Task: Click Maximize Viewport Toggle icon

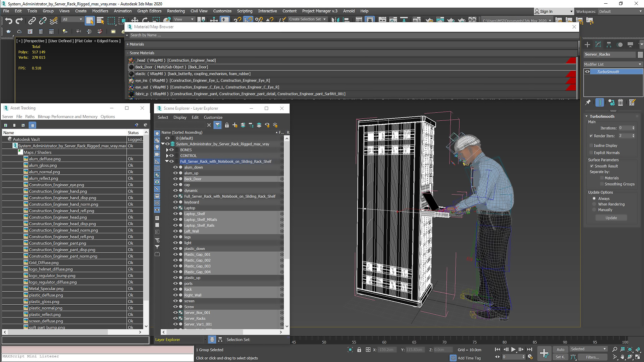Action: pyautogui.click(x=638, y=357)
